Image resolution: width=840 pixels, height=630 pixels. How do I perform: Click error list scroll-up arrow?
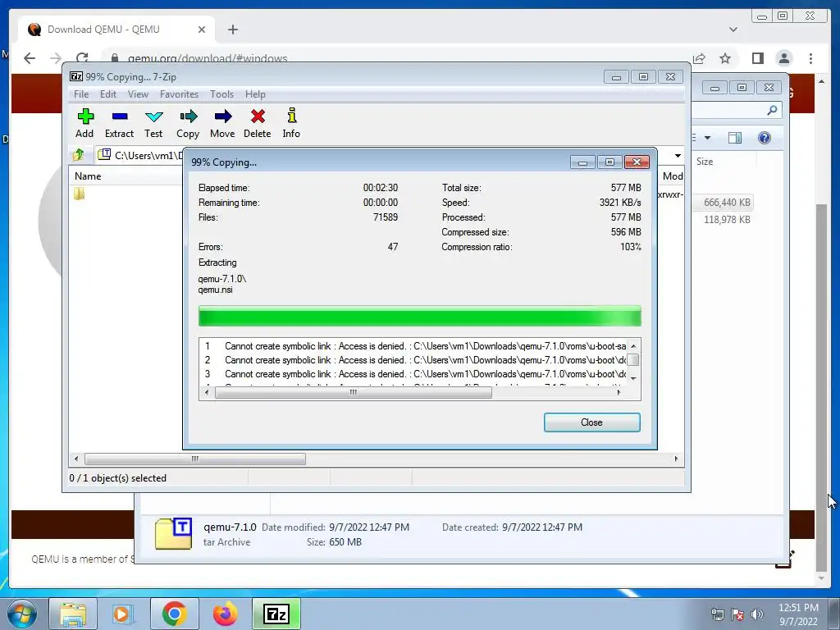click(x=633, y=346)
